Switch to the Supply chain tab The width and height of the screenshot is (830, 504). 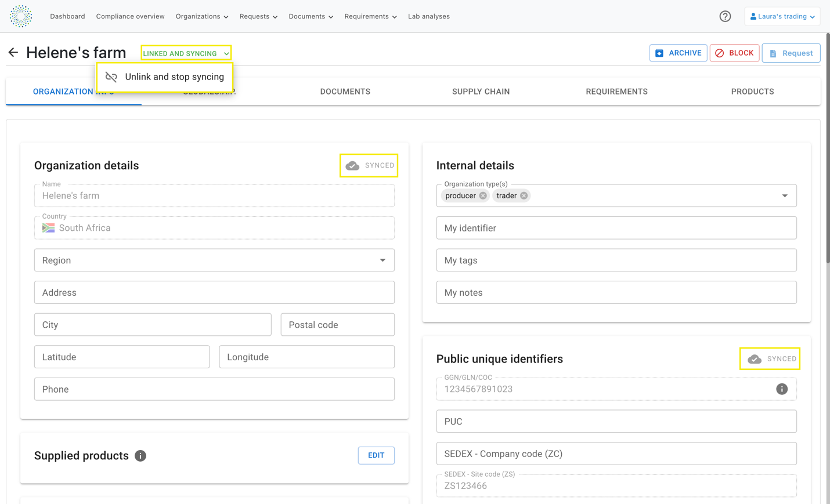coord(481,92)
